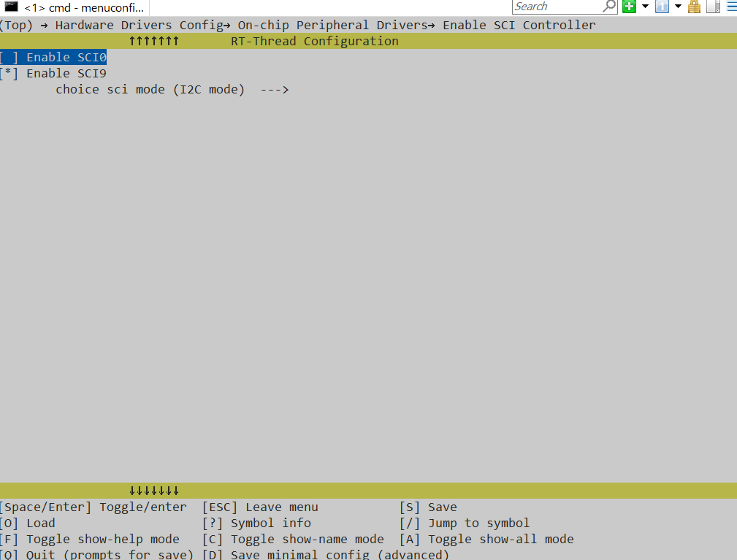Click the [O] Load hint
This screenshot has width=737, height=560.
(x=28, y=523)
